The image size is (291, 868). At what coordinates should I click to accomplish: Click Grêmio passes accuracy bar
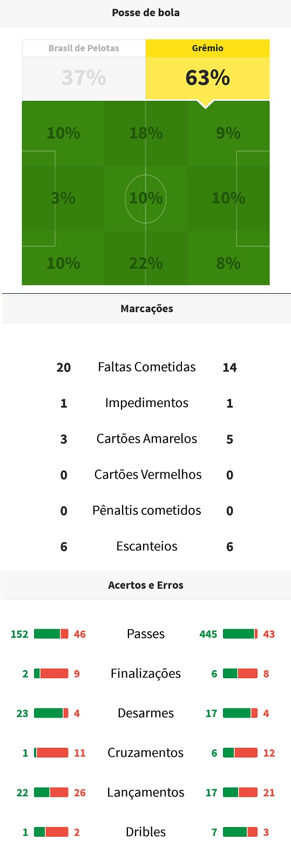(x=240, y=634)
